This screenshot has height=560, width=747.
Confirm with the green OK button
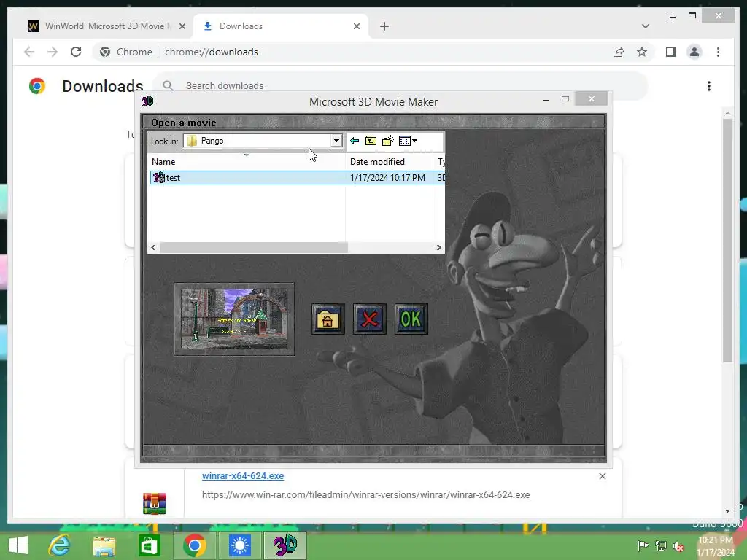click(411, 319)
